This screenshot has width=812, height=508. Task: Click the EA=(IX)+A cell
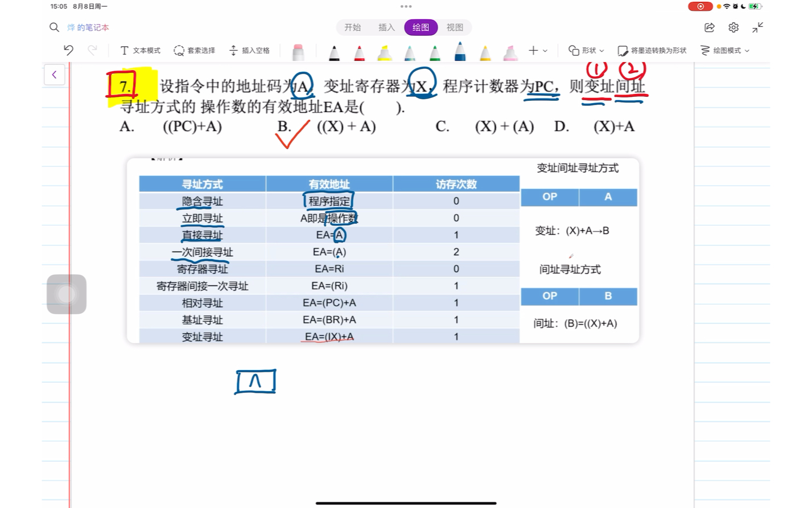329,337
